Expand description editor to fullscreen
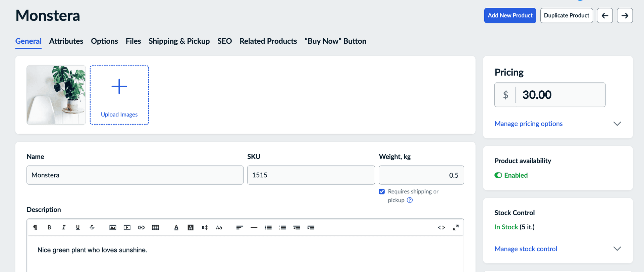 click(455, 227)
